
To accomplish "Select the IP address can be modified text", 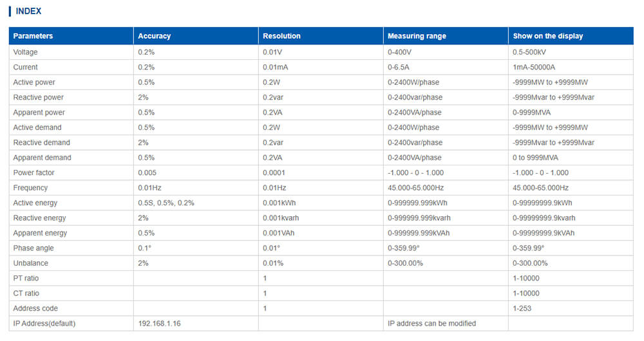I will (x=431, y=324).
